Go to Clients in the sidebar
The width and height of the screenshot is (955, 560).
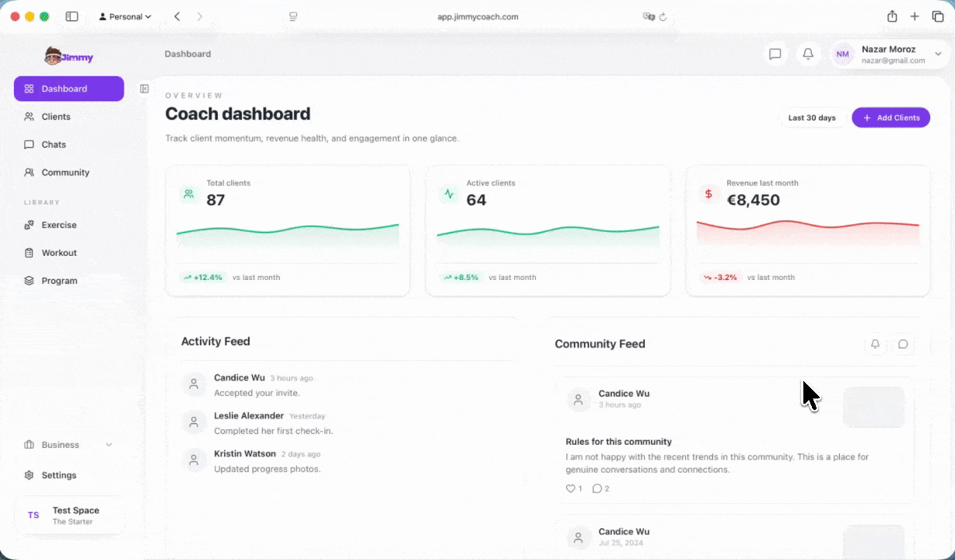pyautogui.click(x=56, y=117)
